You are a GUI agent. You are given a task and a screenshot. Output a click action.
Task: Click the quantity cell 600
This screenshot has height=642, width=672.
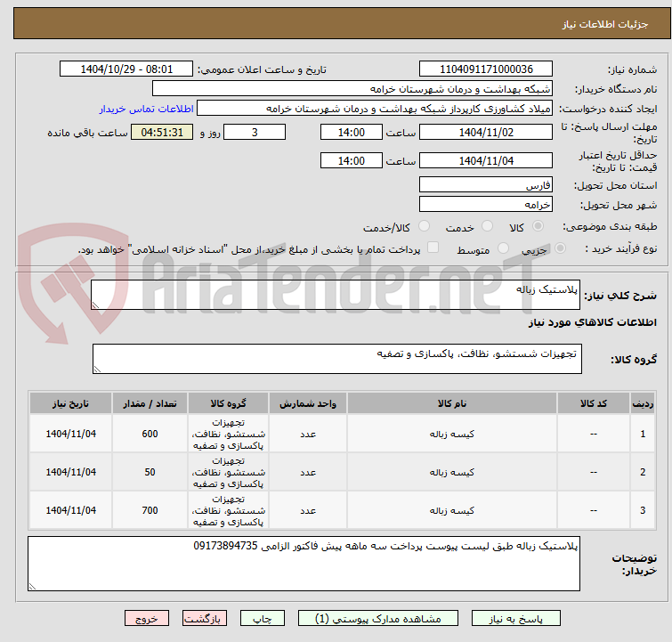point(150,434)
